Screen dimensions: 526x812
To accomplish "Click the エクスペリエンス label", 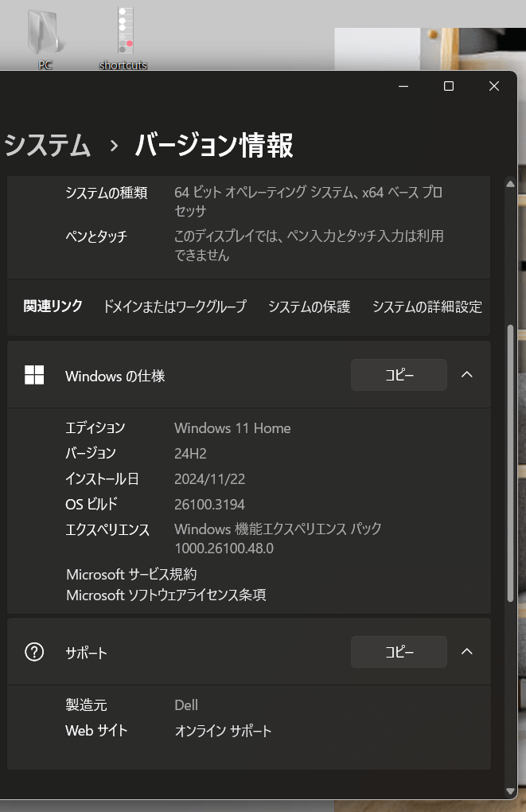I will (107, 529).
